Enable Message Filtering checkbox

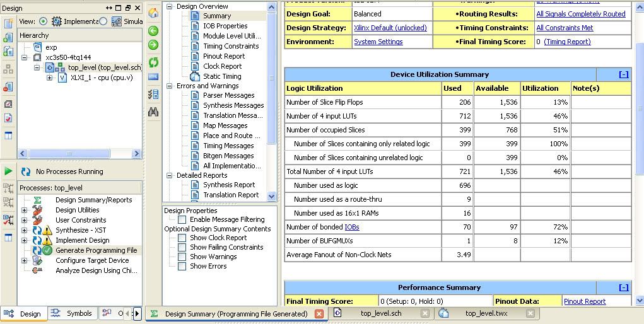tap(182, 219)
